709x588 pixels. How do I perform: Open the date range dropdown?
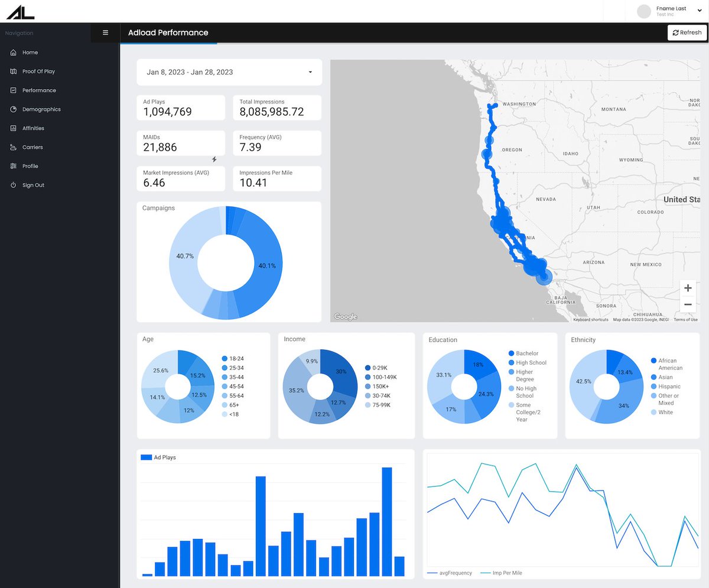point(229,72)
